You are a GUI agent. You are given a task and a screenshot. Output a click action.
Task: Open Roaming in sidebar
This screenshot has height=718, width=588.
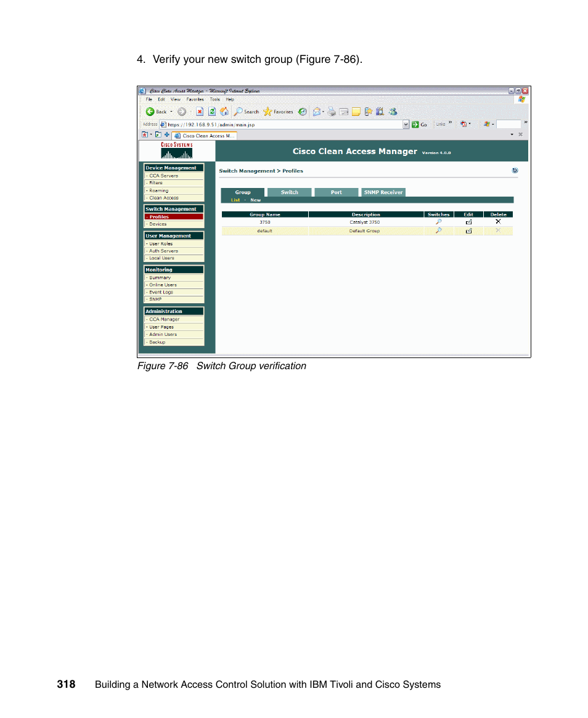click(174, 190)
